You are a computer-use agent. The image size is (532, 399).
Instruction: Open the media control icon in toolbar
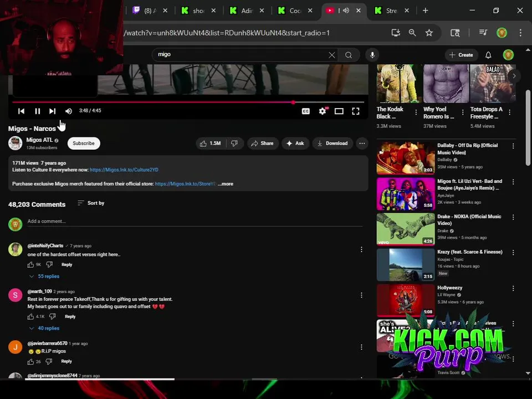pos(483,33)
